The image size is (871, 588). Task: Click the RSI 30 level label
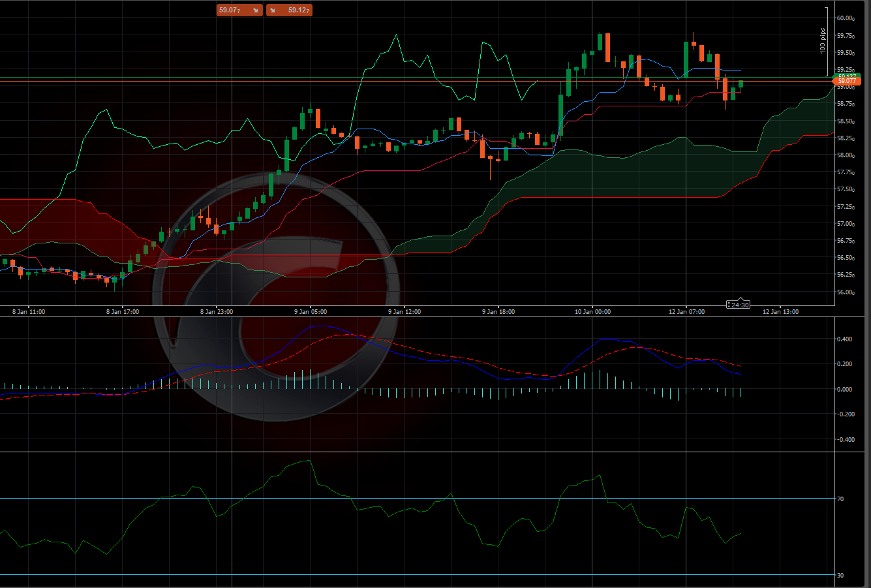[841, 575]
